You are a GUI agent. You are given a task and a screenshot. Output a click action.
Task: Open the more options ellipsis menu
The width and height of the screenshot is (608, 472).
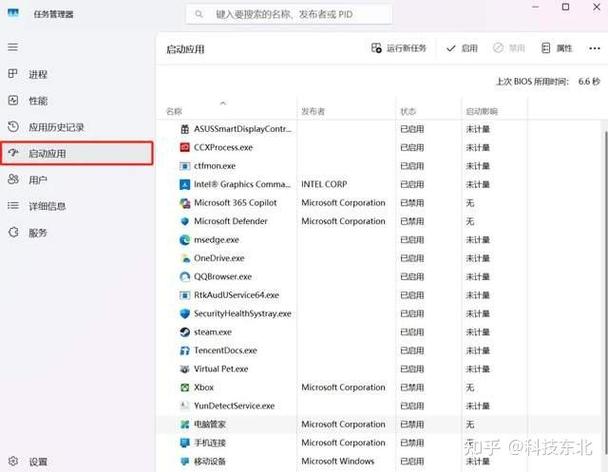pyautogui.click(x=594, y=48)
